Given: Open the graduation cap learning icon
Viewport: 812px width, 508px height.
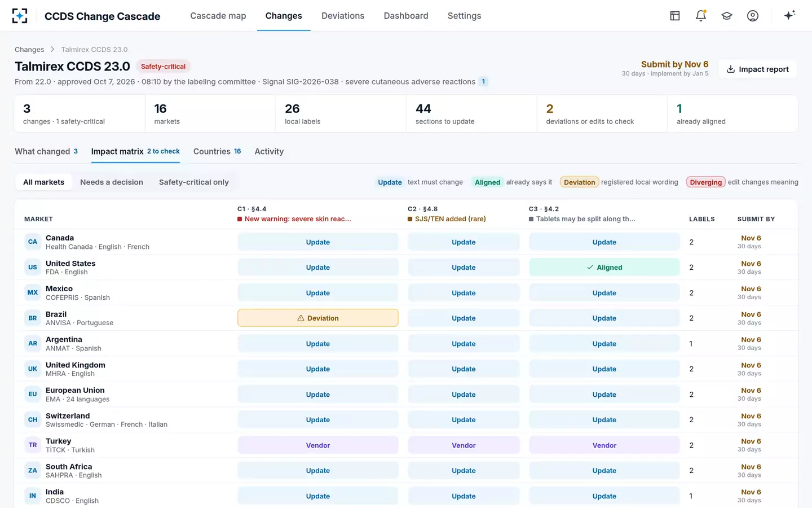Looking at the screenshot, I should (x=727, y=16).
